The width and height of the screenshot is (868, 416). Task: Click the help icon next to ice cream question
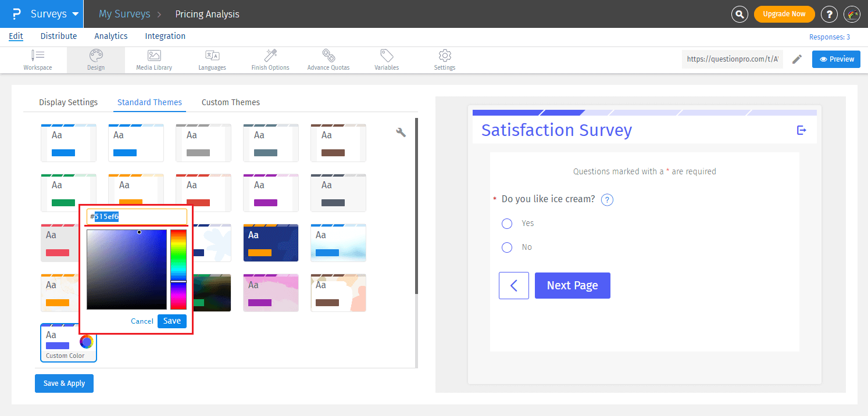point(606,199)
